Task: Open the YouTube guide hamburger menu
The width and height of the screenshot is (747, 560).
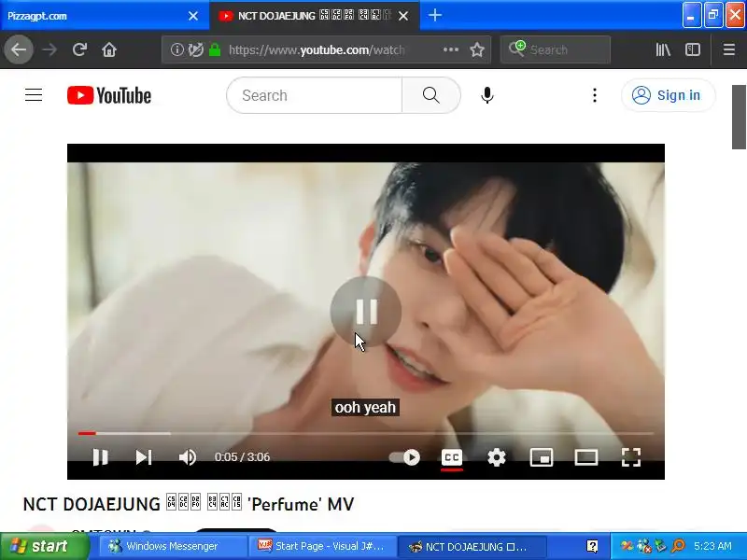Action: tap(34, 95)
